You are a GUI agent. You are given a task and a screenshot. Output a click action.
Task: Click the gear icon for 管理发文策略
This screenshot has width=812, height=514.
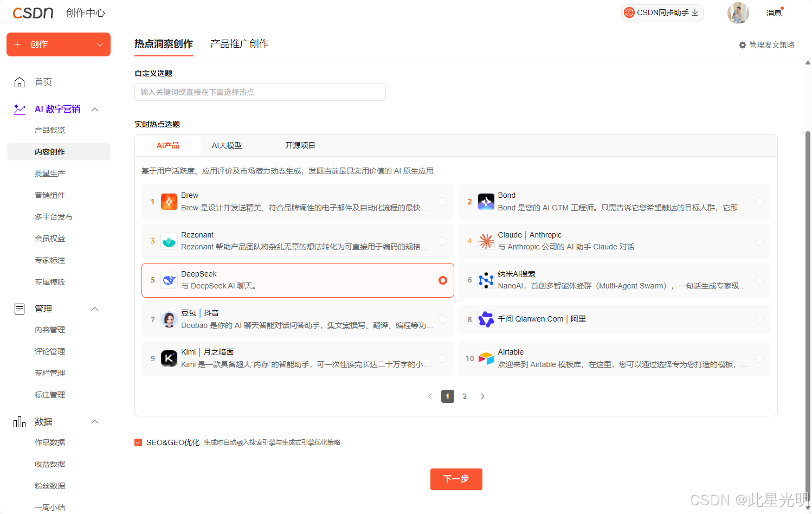tap(743, 45)
